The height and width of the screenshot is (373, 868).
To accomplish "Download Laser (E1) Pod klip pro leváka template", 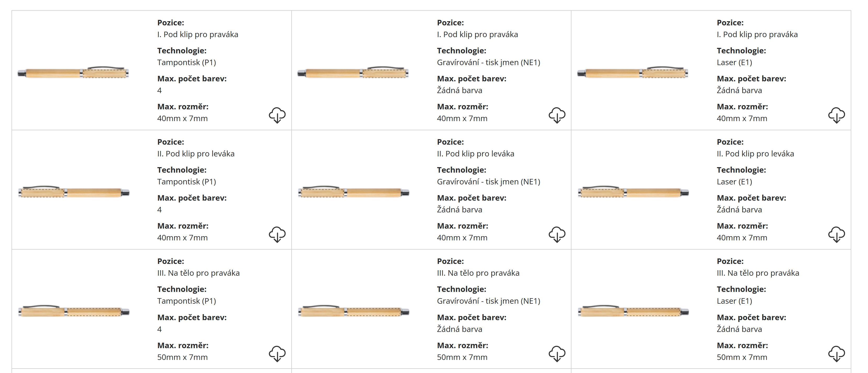I will [x=836, y=234].
